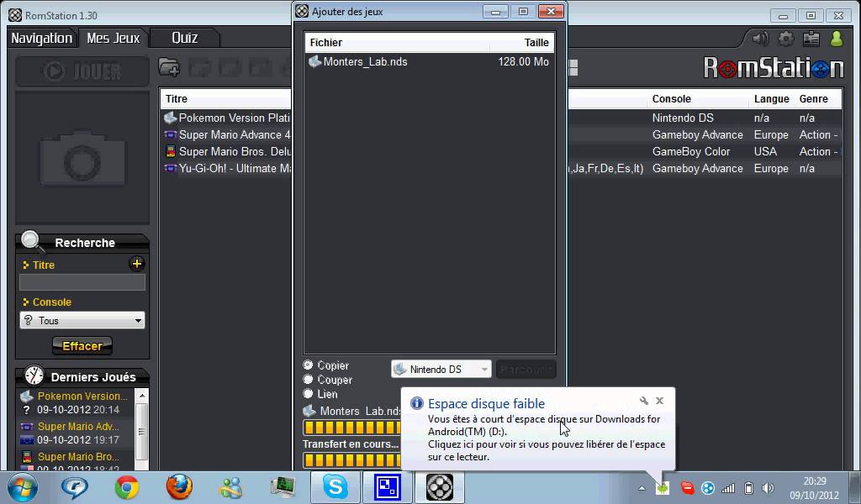Screen dimensions: 861x504
Task: Click the sound speaker icon in RomStation header
Action: point(760,39)
